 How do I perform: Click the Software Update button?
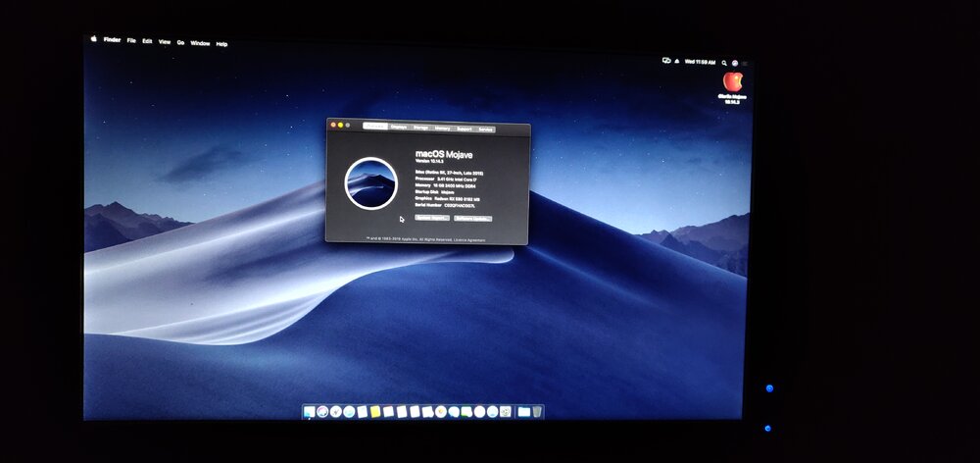(472, 219)
